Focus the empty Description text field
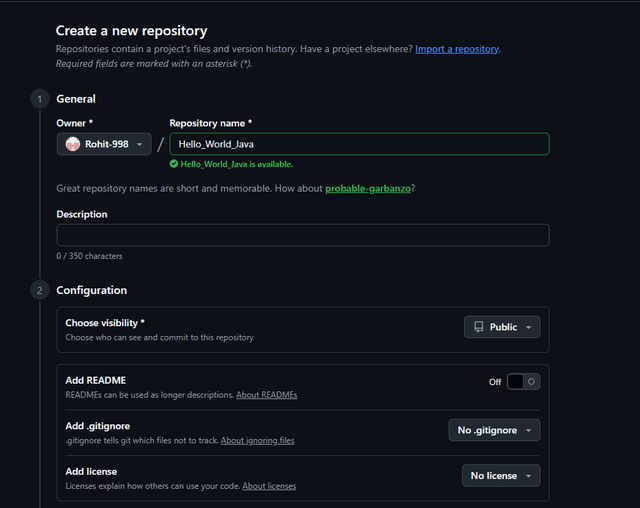Image resolution: width=640 pixels, height=508 pixels. pyautogui.click(x=303, y=235)
